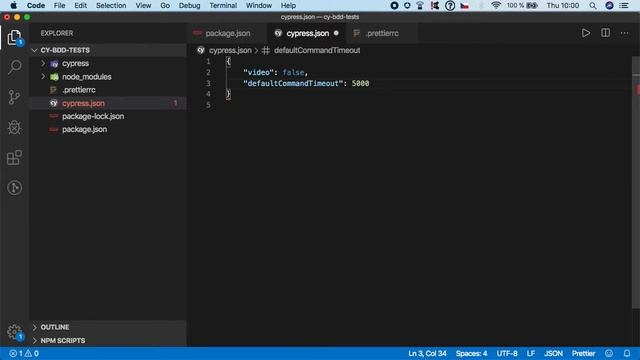Open the File menu
This screenshot has width=640, height=360.
pyautogui.click(x=60, y=6)
